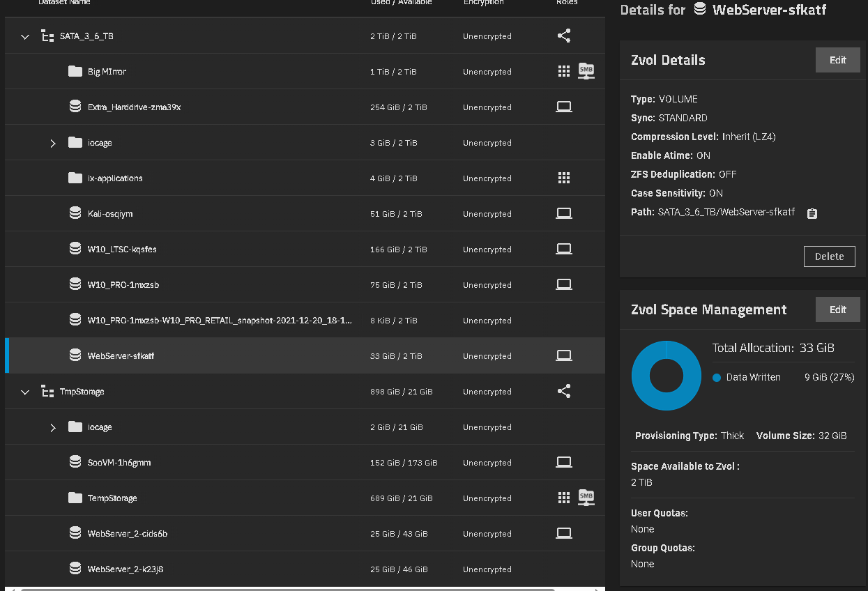
Task: Click the zvol disk icon of WebServer_2-k23j8
Action: [75, 569]
